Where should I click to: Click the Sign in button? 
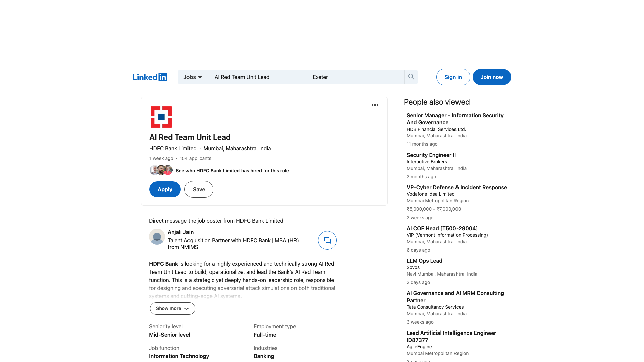point(453,77)
